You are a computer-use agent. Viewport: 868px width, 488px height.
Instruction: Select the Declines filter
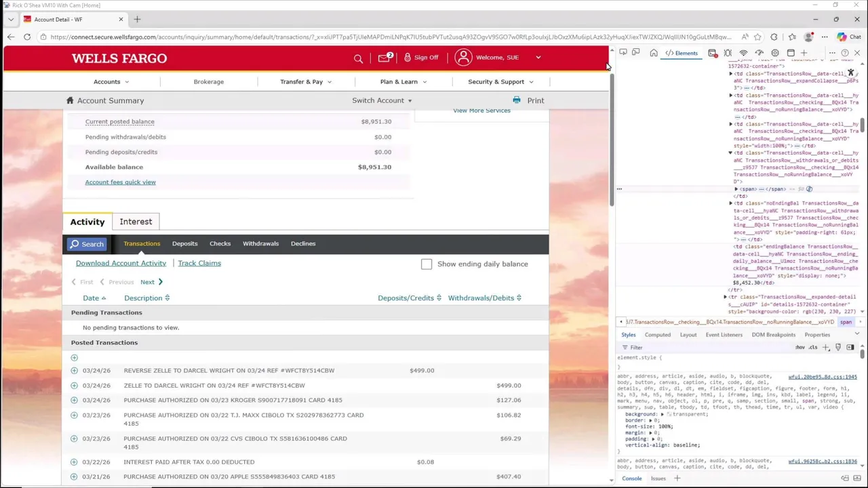pos(303,243)
